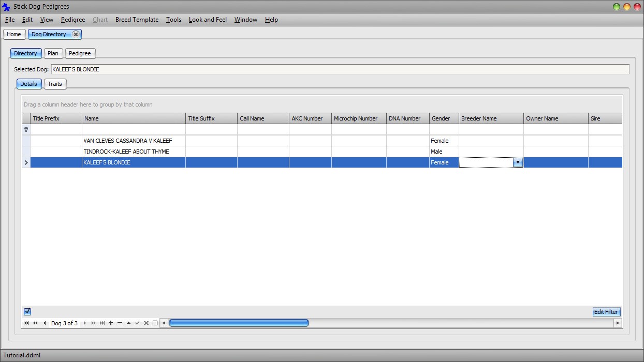Switch to edit mode for current record
This screenshot has width=644, height=362.
[129, 323]
